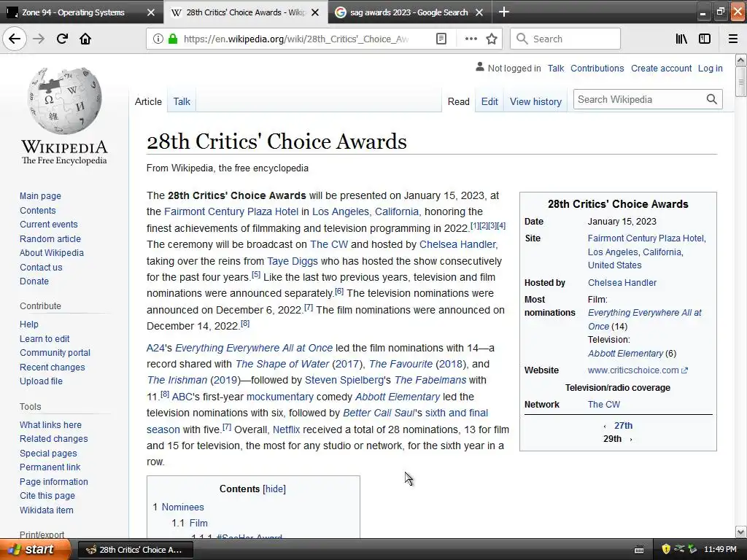Open the Library icon in toolbar
This screenshot has height=560, width=747.
click(x=681, y=39)
